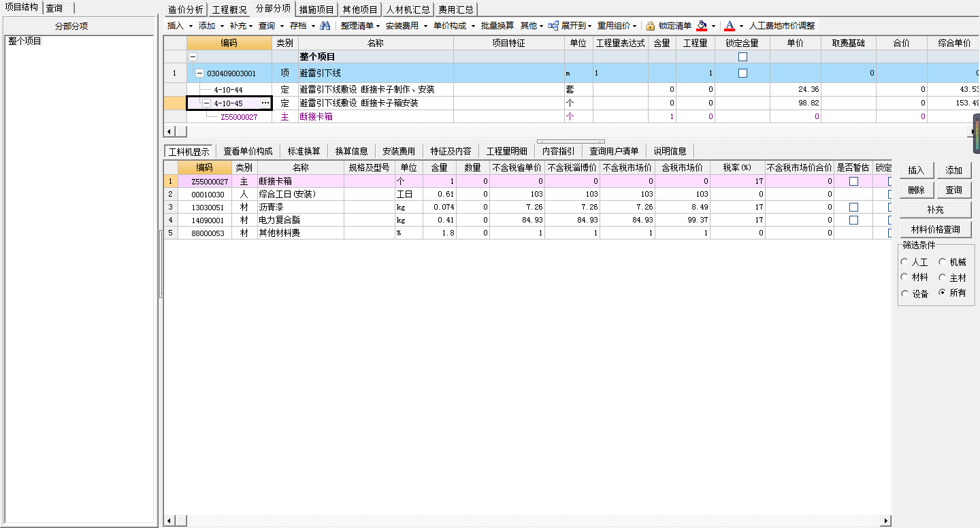Click the 添加 button in right panel
This screenshot has width=980, height=528.
(953, 171)
